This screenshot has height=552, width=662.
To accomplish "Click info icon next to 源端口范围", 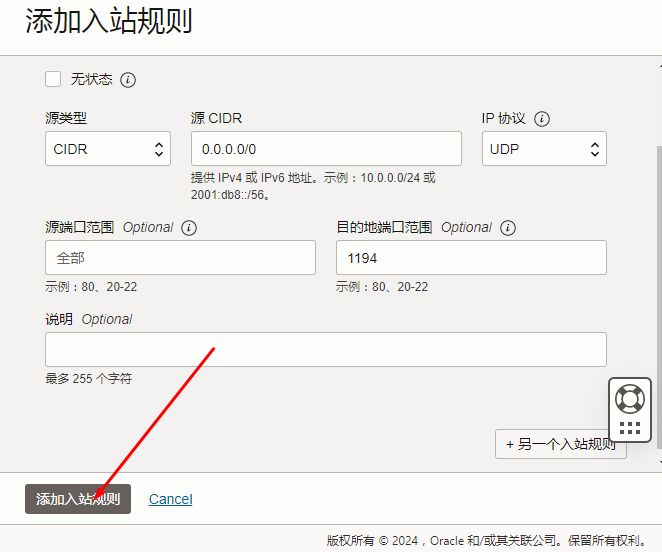I will click(x=189, y=228).
